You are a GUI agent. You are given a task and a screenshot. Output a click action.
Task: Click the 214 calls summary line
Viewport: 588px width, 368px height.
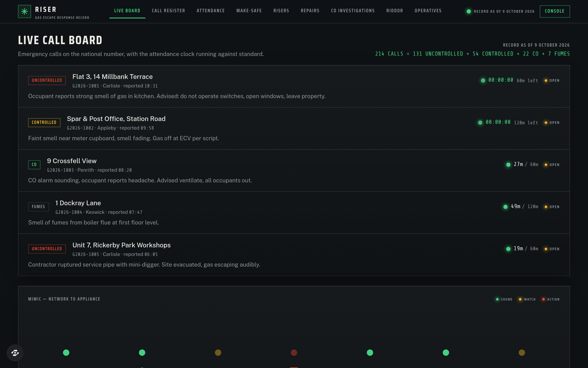[x=472, y=54]
